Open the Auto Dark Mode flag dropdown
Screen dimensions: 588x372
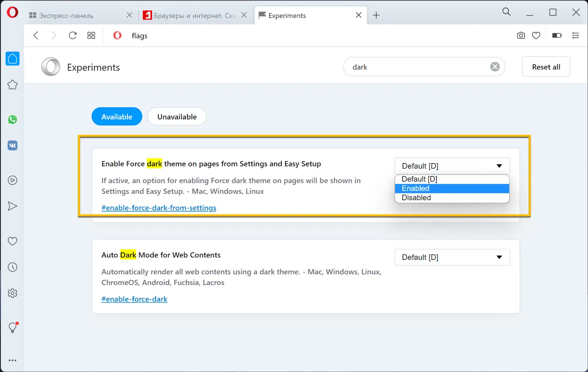coord(452,258)
